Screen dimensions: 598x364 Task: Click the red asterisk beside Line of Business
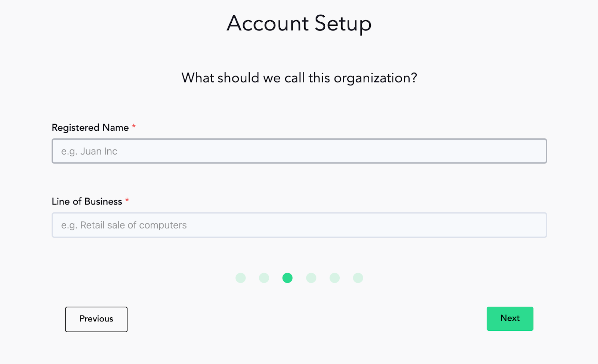pyautogui.click(x=127, y=200)
